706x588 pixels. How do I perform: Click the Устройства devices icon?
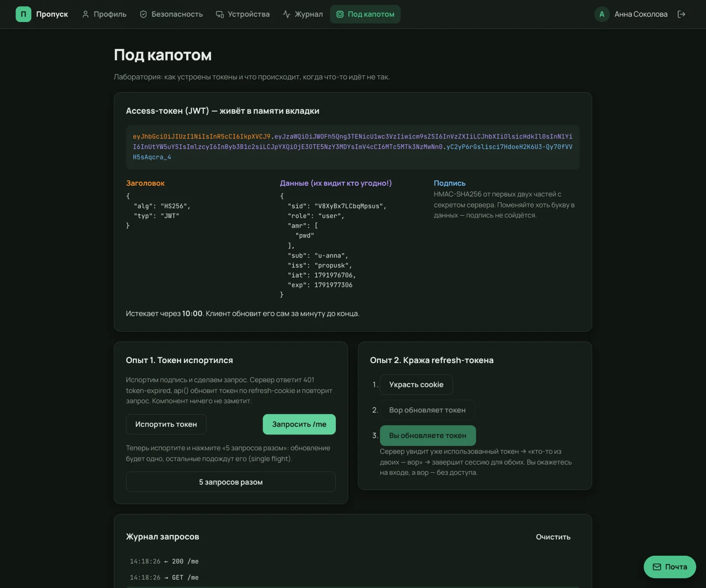point(220,14)
